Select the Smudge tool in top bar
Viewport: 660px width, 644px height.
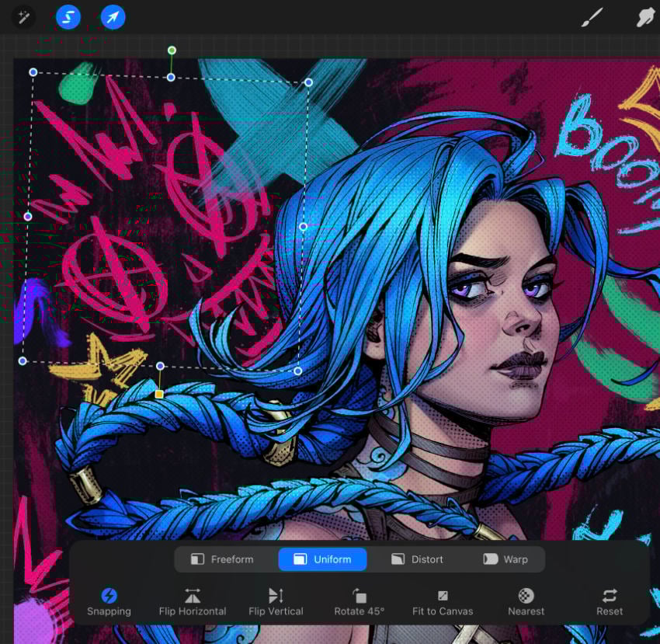pyautogui.click(x=645, y=18)
